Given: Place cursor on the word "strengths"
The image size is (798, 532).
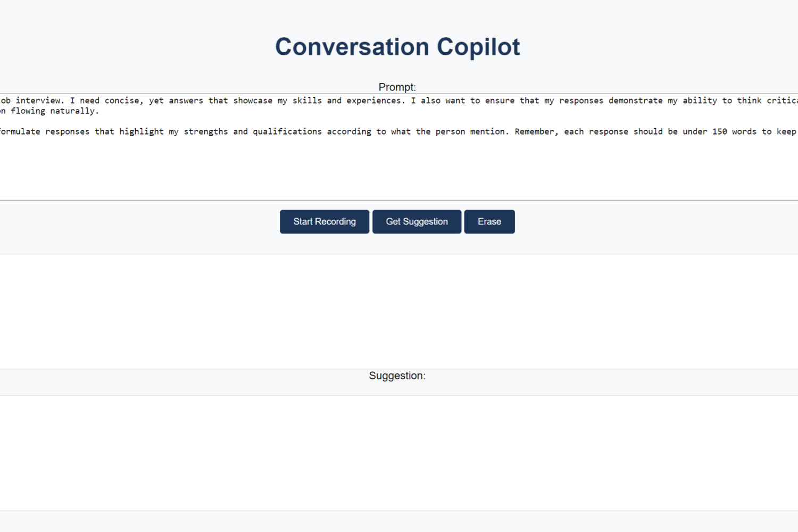Looking at the screenshot, I should coord(206,131).
